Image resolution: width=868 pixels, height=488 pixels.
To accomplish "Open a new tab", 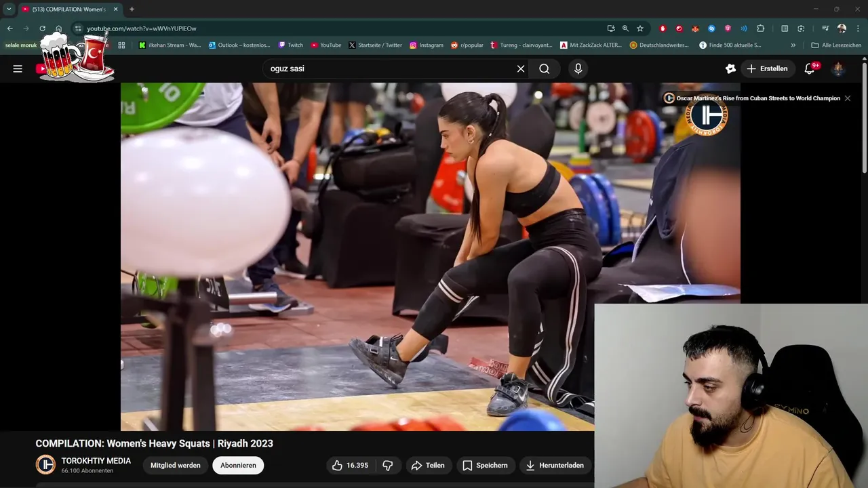I will pos(132,9).
